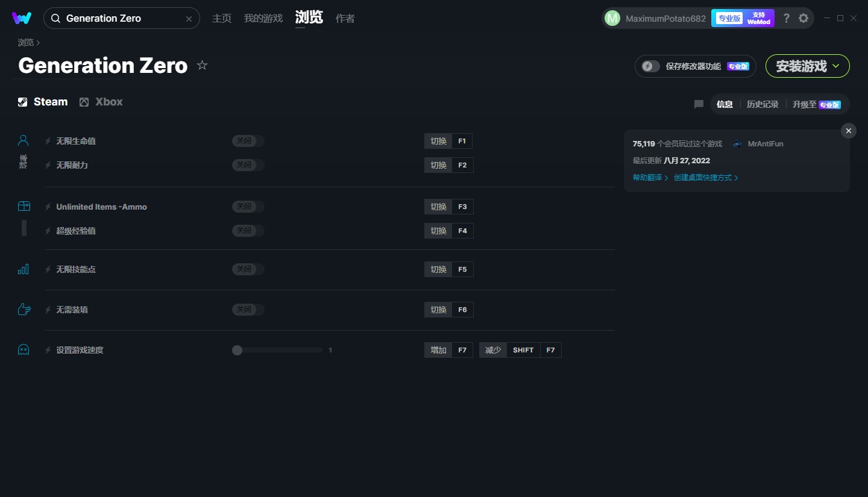Click the ghost game category icon
This screenshot has width=868, height=497.
click(x=24, y=349)
